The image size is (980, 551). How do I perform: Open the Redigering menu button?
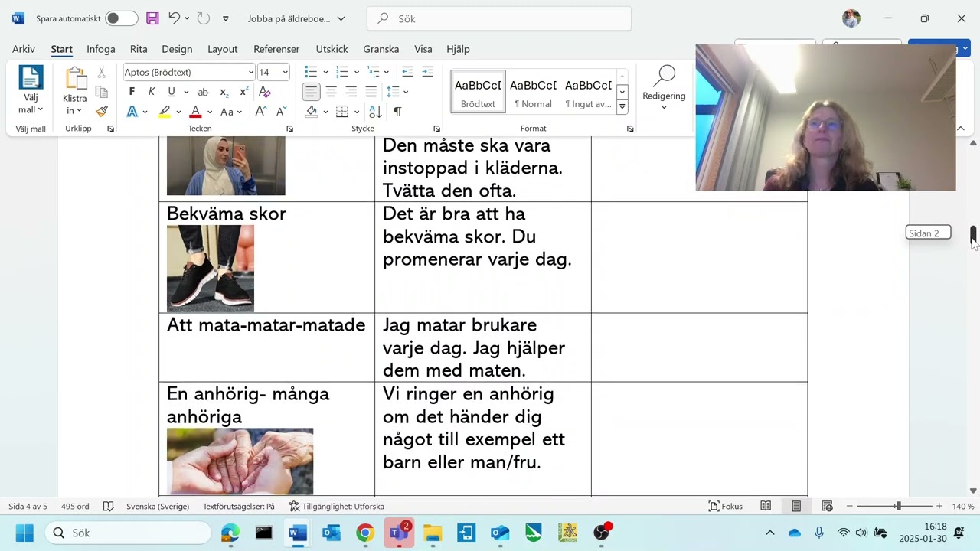pos(664,89)
